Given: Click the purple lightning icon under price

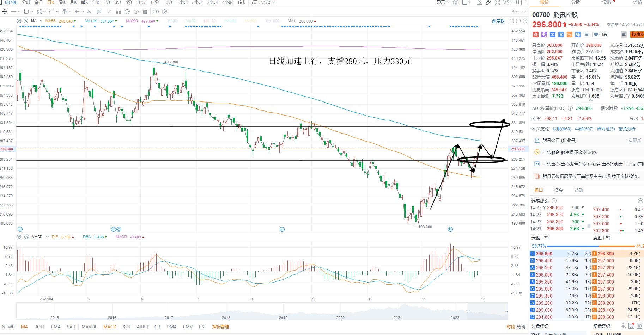Looking at the screenshot, I should (544, 35).
